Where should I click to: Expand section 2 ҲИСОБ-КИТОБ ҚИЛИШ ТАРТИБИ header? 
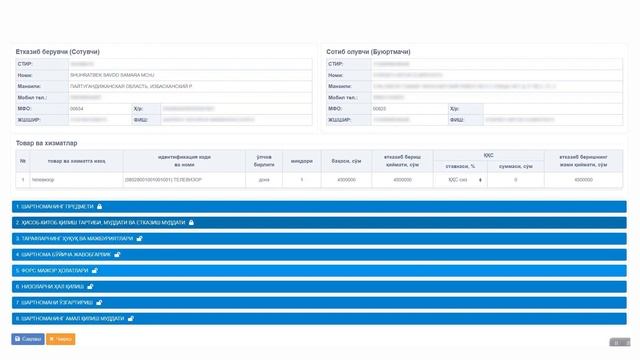pos(319,222)
